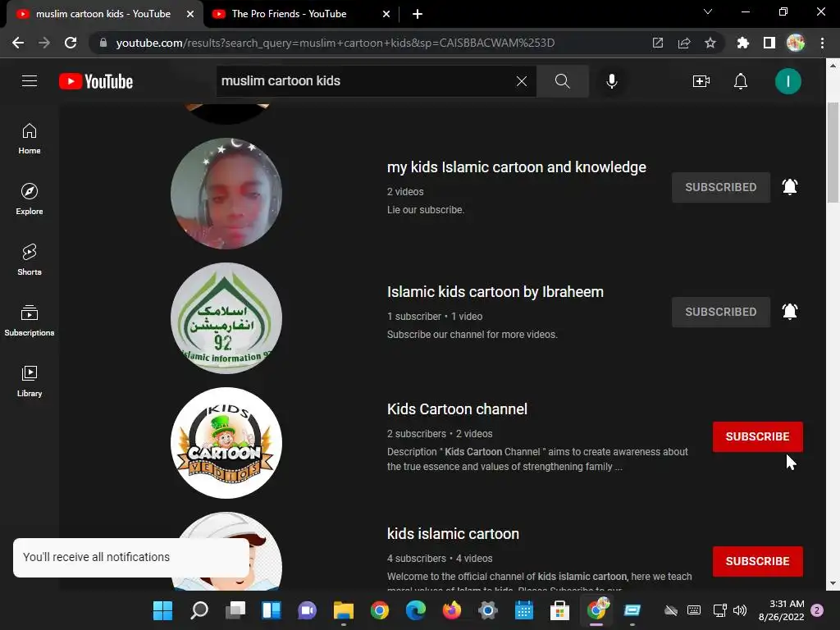Close the muslim cartoon kids tab
840x630 pixels.
189,14
